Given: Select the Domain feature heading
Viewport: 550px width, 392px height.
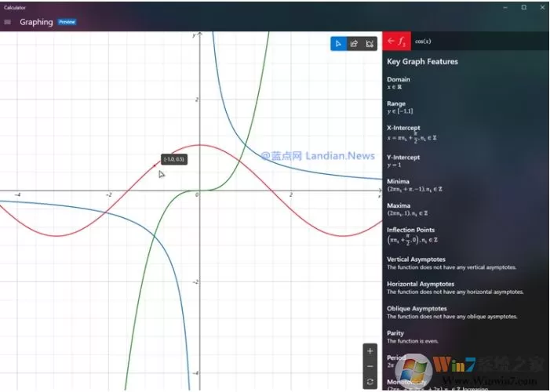Looking at the screenshot, I should (x=398, y=79).
